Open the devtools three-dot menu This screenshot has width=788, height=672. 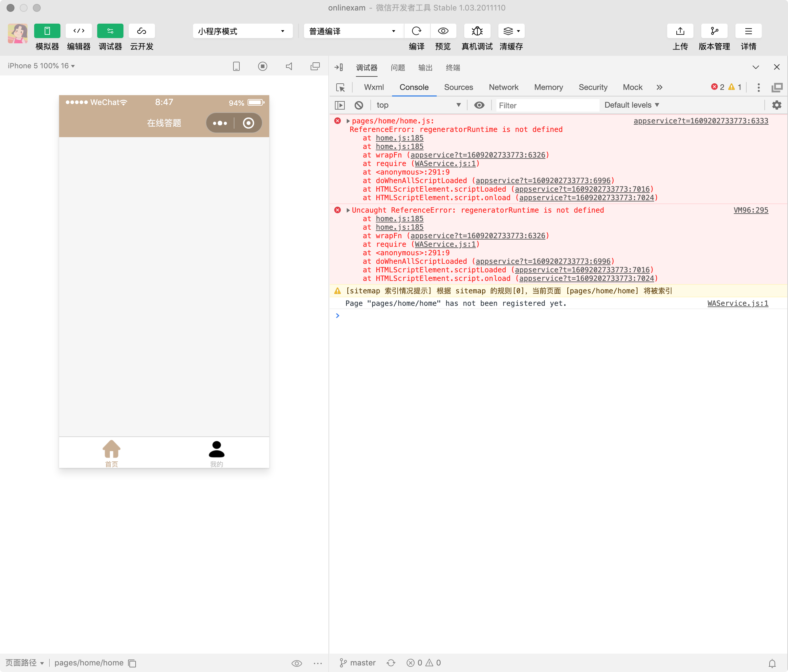[x=758, y=87]
